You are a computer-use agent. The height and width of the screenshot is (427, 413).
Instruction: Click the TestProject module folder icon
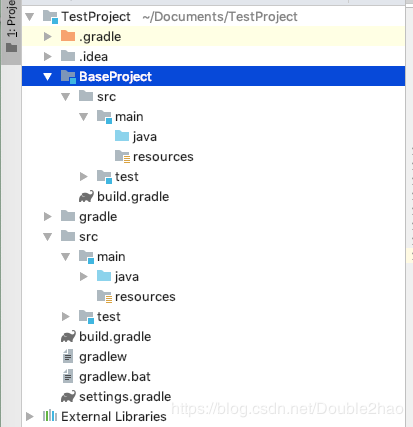50,17
